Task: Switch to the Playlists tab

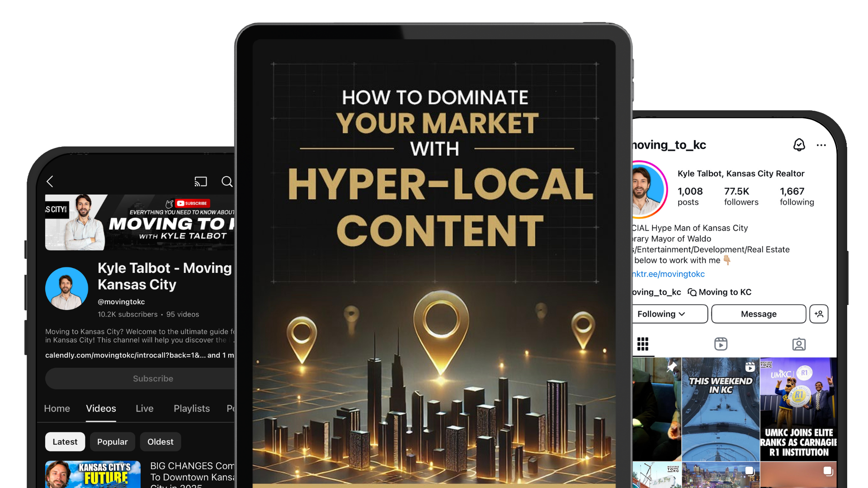Action: pos(192,408)
